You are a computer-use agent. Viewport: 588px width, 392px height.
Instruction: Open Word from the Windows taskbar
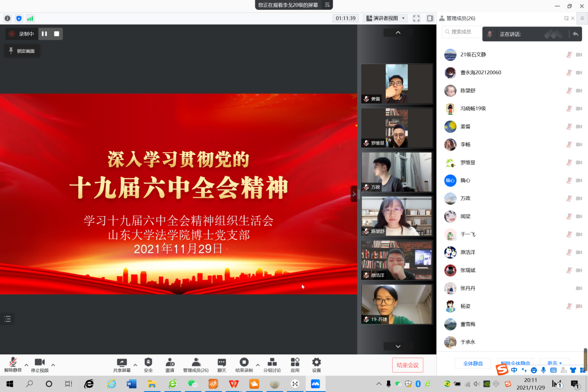click(131, 384)
